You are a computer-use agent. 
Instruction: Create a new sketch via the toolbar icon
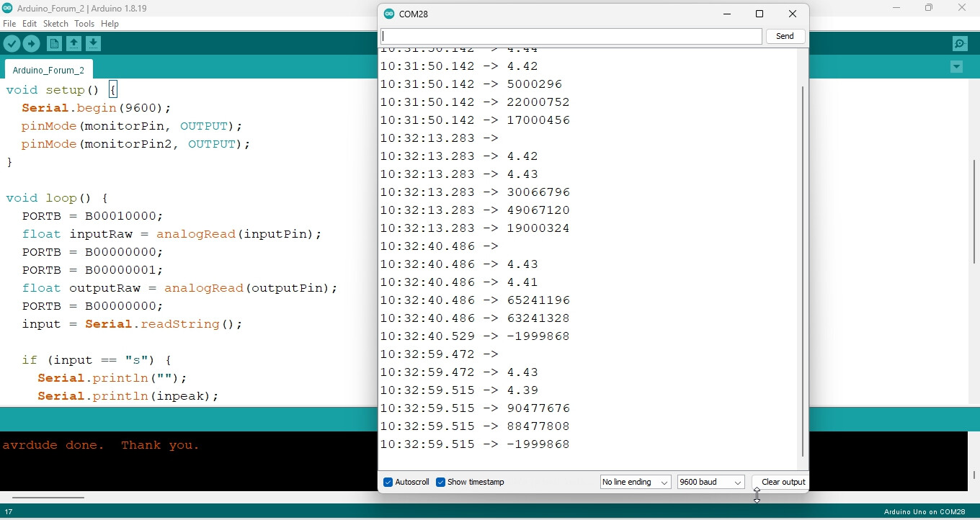[x=54, y=43]
